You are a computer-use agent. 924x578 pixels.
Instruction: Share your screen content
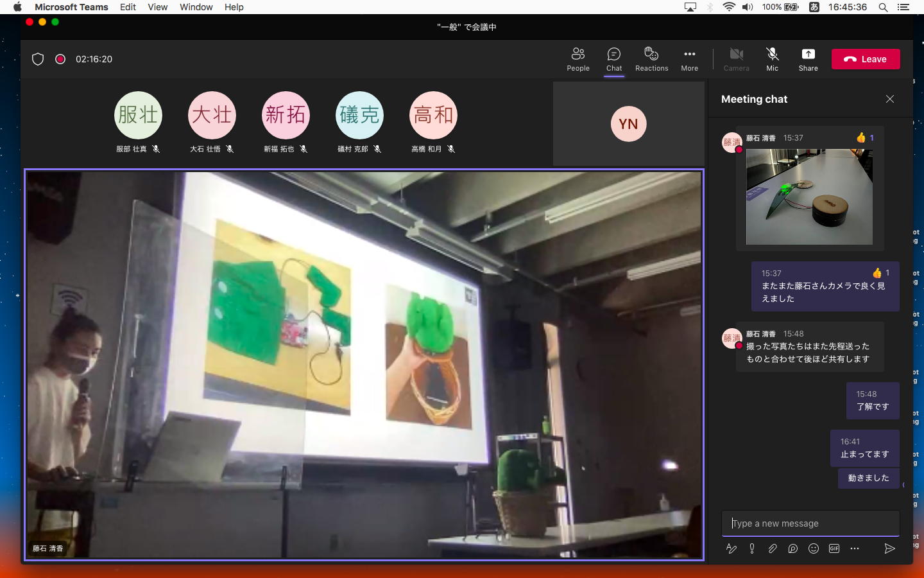808,59
